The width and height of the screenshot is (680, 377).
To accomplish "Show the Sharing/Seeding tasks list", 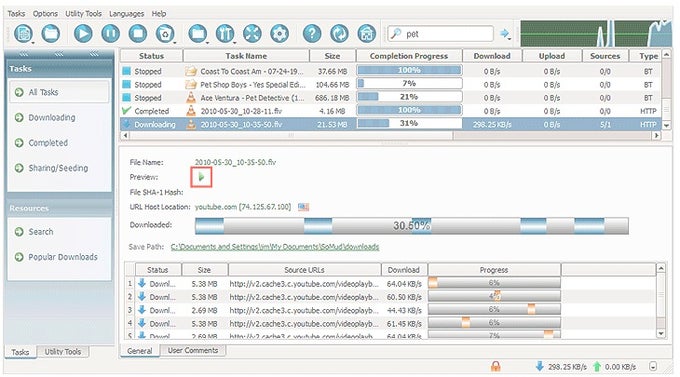I will point(58,168).
